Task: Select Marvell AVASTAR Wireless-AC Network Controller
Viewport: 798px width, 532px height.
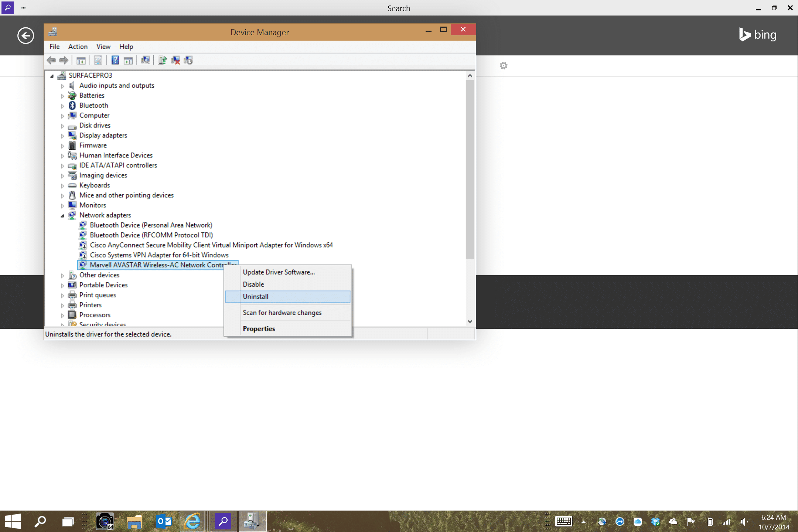Action: click(158, 265)
